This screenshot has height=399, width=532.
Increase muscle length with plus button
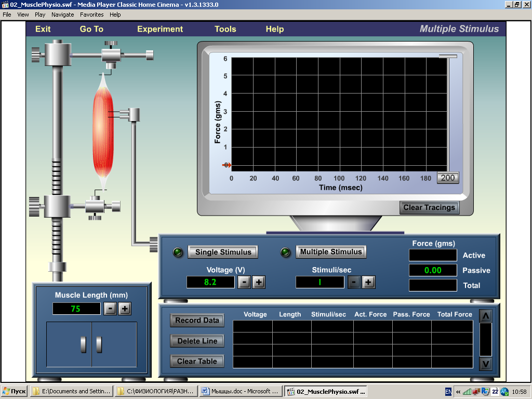pyautogui.click(x=124, y=309)
